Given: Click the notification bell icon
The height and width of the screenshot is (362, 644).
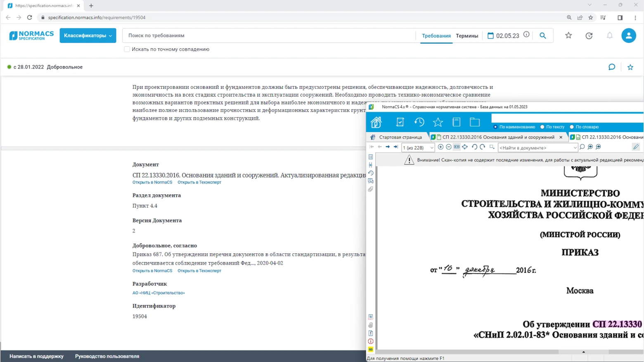Looking at the screenshot, I should (610, 35).
